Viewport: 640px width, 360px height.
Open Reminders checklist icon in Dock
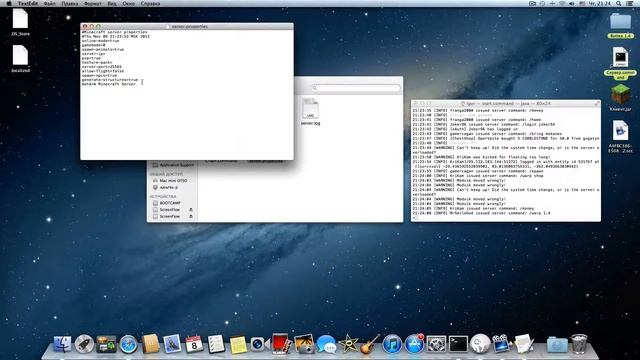216,344
